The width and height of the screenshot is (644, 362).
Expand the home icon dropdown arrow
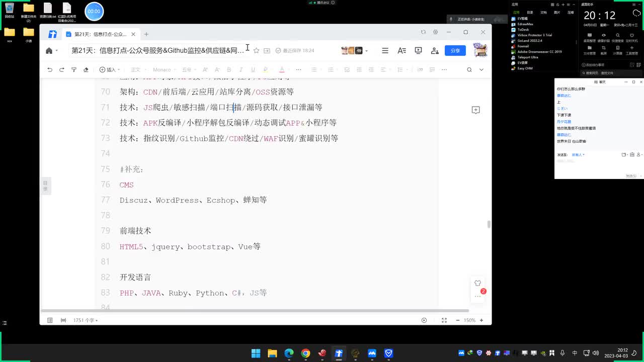coord(57,51)
